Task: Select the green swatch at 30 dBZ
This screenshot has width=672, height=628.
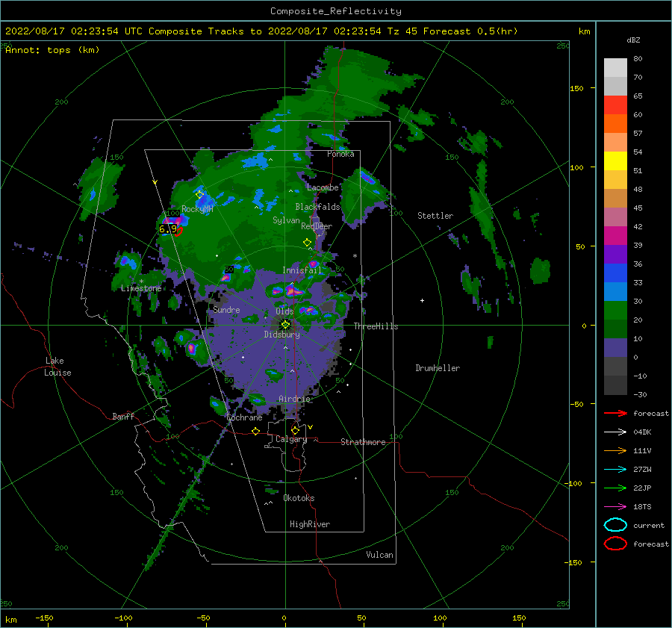Action: (615, 310)
